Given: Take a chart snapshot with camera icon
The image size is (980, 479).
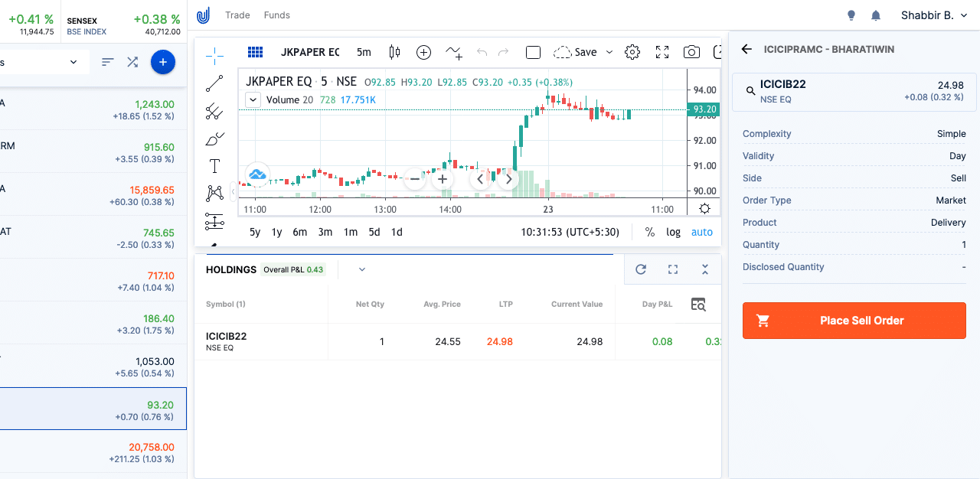Looking at the screenshot, I should click(691, 52).
